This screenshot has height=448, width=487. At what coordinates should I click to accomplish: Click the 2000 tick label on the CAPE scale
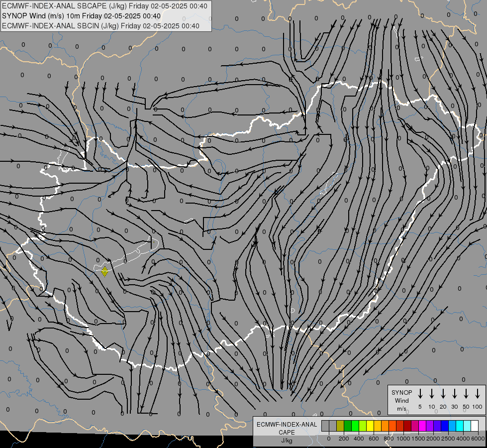coord(433,439)
